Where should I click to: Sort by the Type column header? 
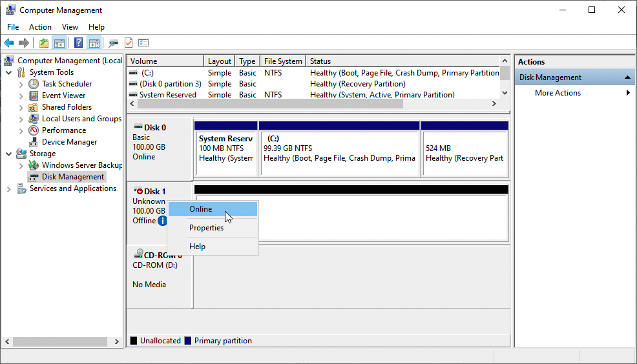click(x=247, y=61)
